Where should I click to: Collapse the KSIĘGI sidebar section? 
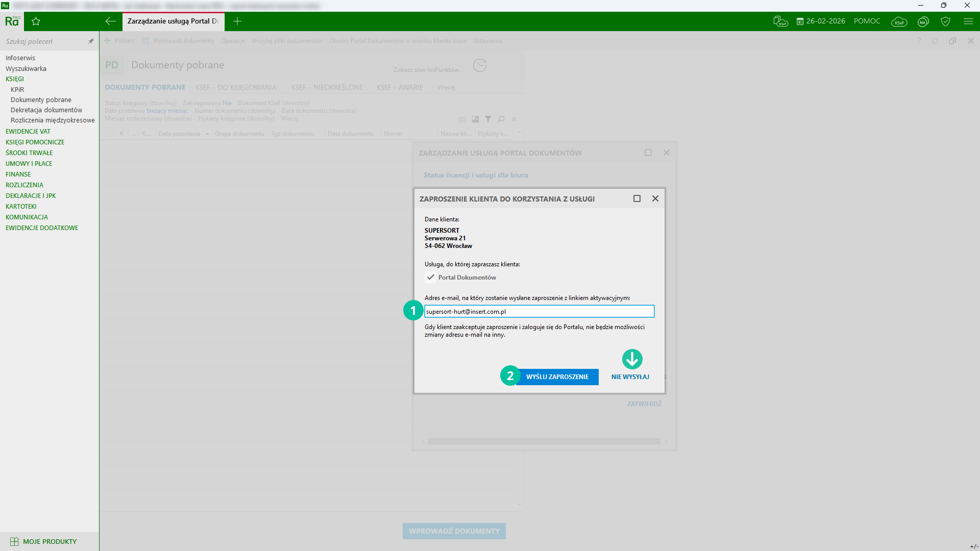click(15, 79)
